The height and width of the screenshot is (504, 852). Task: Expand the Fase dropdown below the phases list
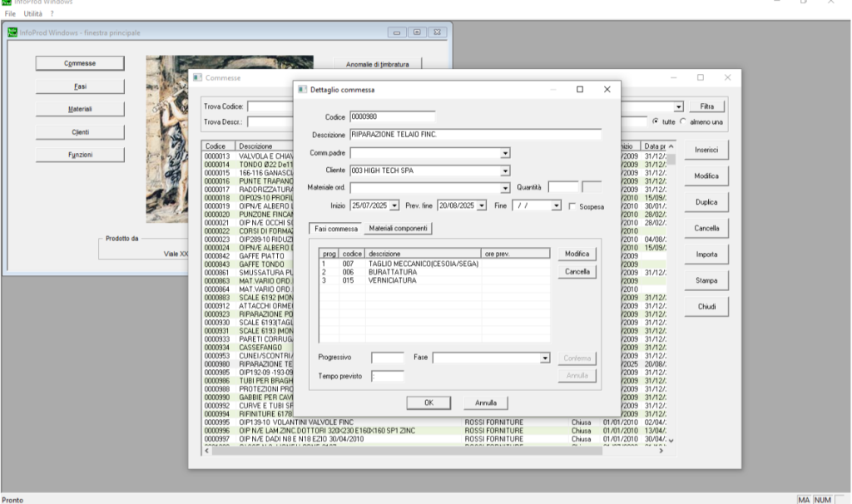(546, 358)
